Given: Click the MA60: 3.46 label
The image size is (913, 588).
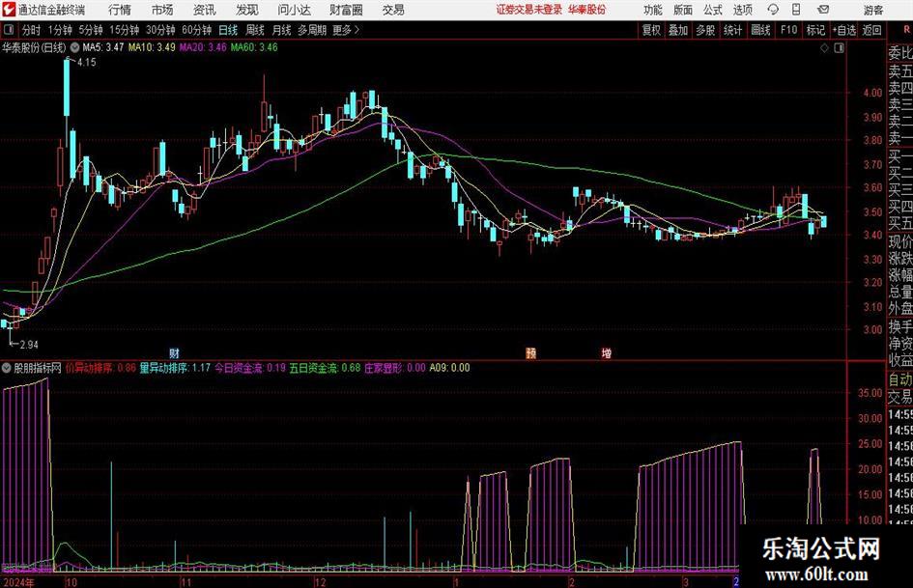Looking at the screenshot, I should pyautogui.click(x=254, y=47).
